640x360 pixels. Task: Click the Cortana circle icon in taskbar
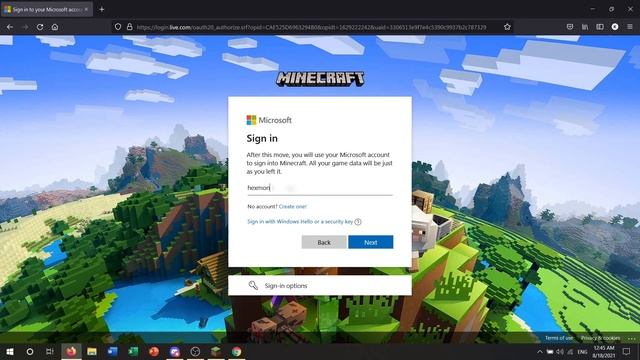[x=30, y=351]
